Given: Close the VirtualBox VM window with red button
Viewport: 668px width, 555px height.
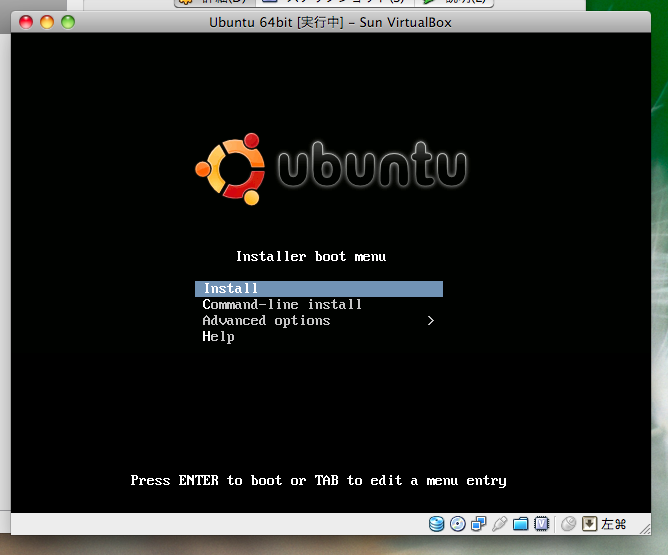Looking at the screenshot, I should pos(26,22).
